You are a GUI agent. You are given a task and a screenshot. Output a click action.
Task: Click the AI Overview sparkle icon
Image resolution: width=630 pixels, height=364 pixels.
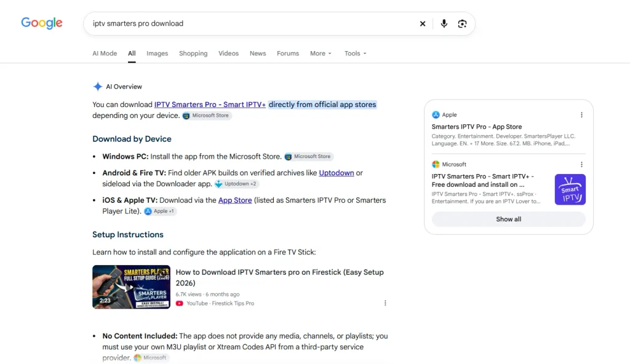point(97,86)
